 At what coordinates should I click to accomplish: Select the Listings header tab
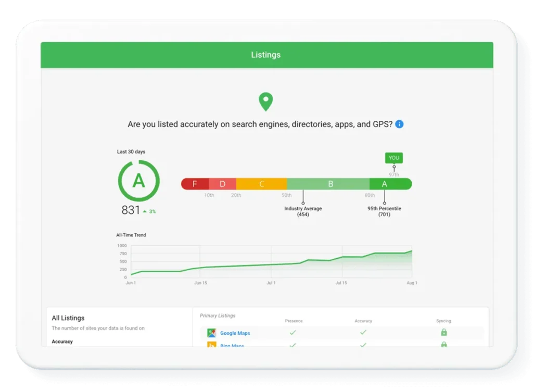(266, 55)
